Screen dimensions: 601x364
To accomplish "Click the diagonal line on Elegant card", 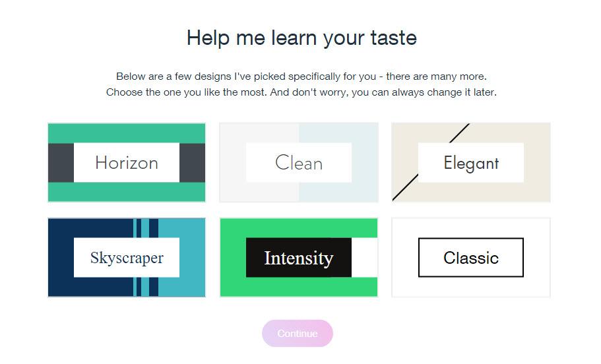I will [x=404, y=188].
